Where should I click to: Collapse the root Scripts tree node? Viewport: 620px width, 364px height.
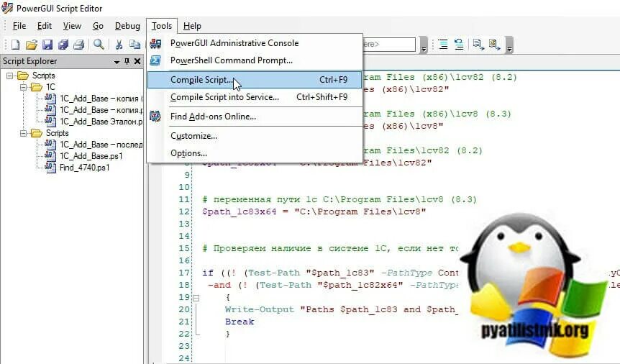click(9, 75)
